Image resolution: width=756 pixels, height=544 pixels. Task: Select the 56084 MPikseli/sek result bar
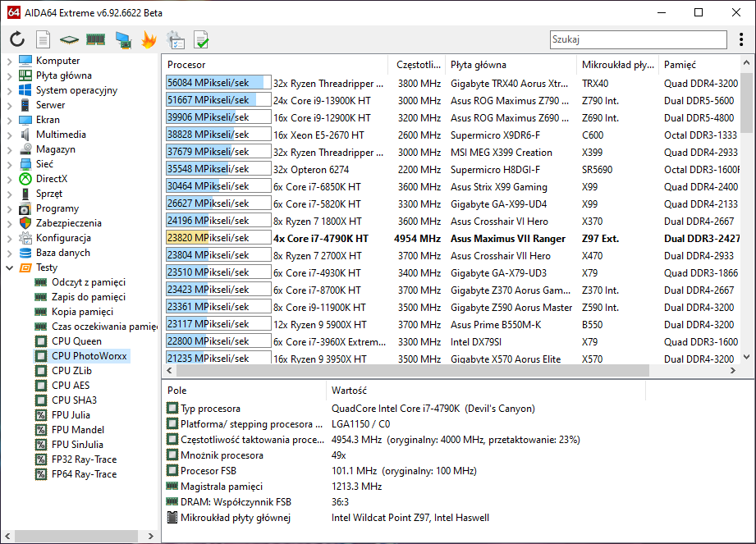[218, 83]
